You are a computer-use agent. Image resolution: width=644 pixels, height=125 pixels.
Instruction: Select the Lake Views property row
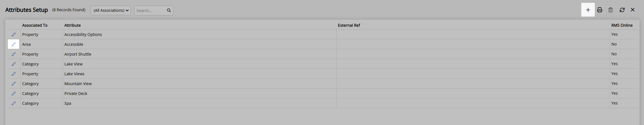[322, 74]
